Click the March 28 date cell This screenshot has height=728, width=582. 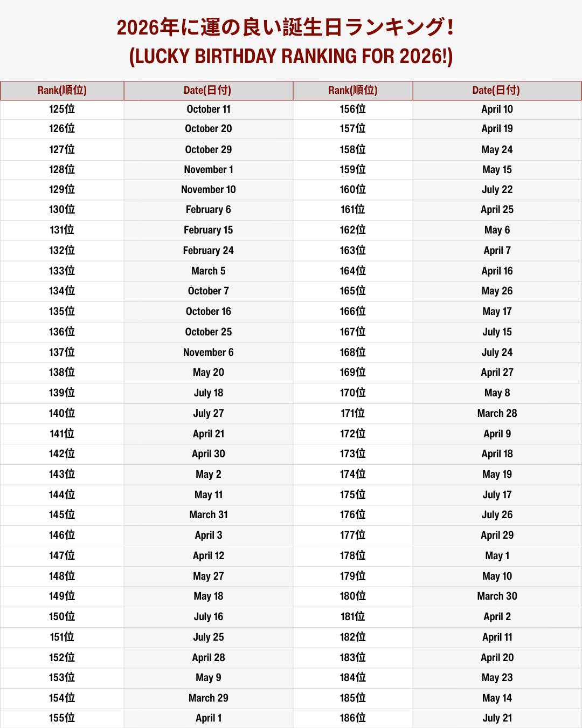coord(497,414)
